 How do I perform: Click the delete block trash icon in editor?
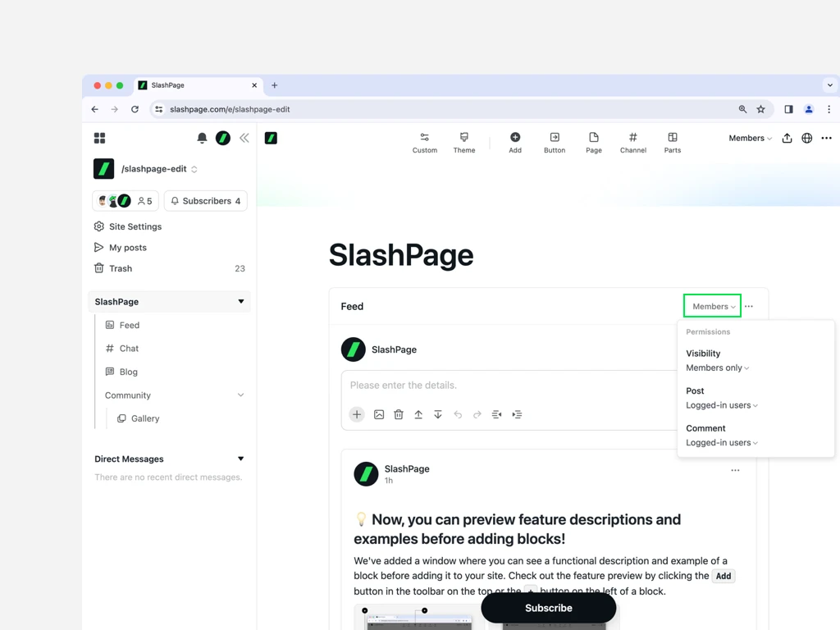point(399,415)
